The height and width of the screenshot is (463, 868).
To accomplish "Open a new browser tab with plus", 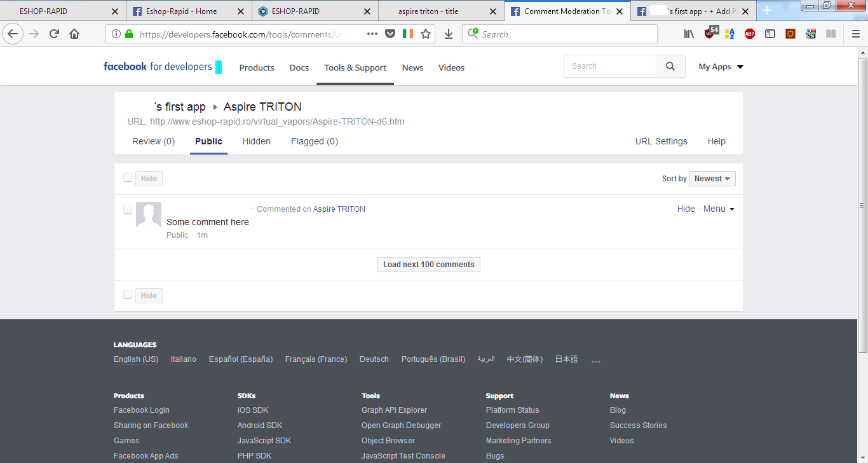I will 767,11.
